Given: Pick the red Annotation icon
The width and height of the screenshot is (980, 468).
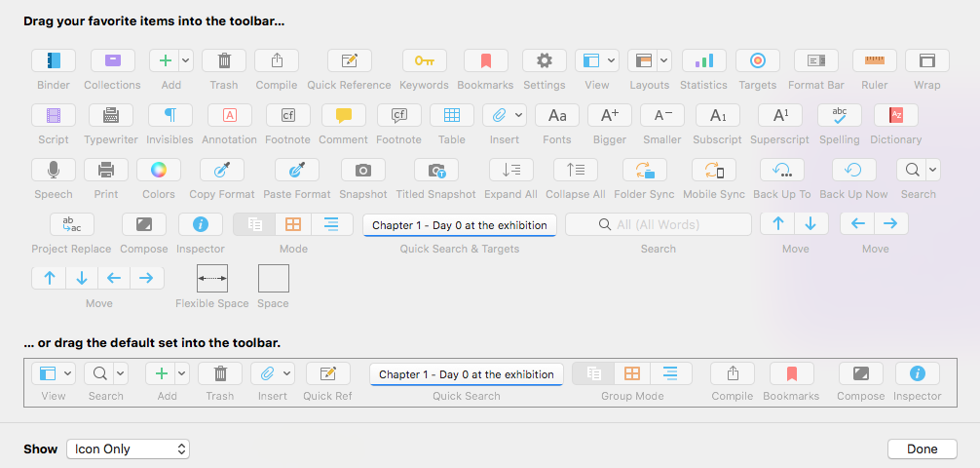Looking at the screenshot, I should coord(229,115).
